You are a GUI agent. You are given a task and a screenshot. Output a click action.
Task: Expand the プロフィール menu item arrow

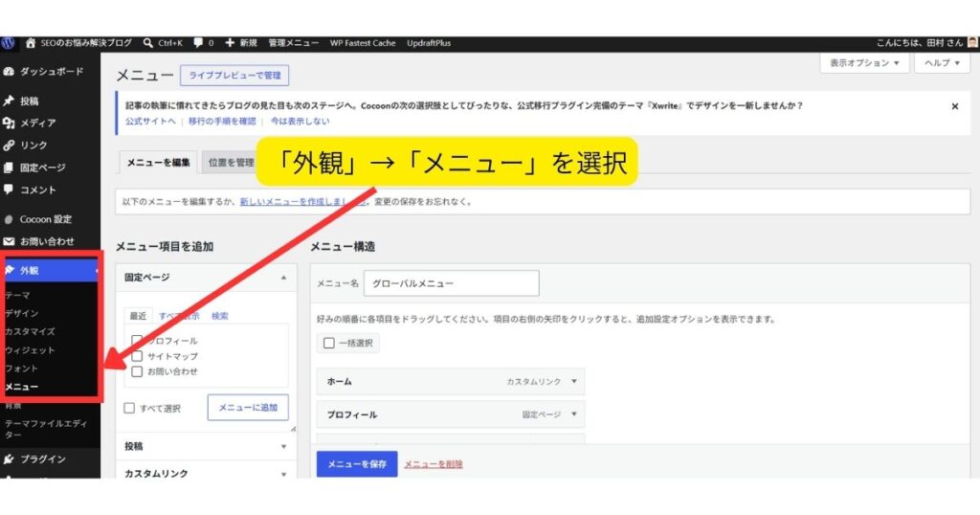(574, 414)
